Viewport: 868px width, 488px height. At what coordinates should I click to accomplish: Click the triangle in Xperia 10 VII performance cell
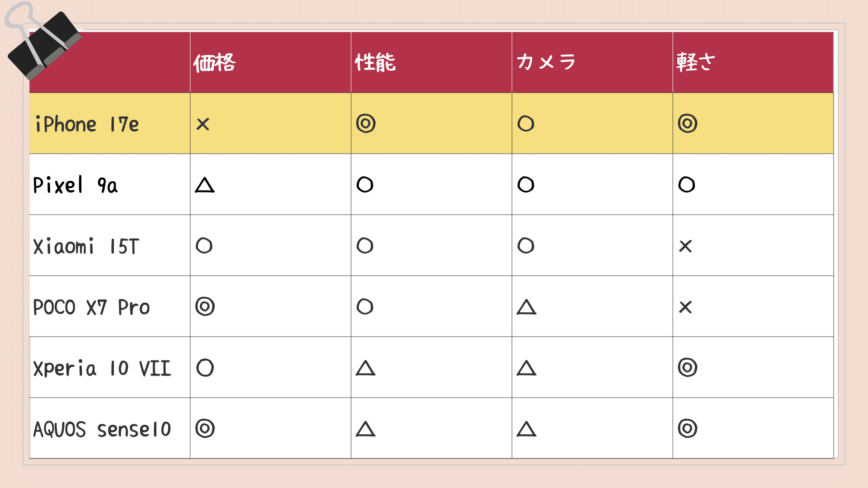pos(366,368)
